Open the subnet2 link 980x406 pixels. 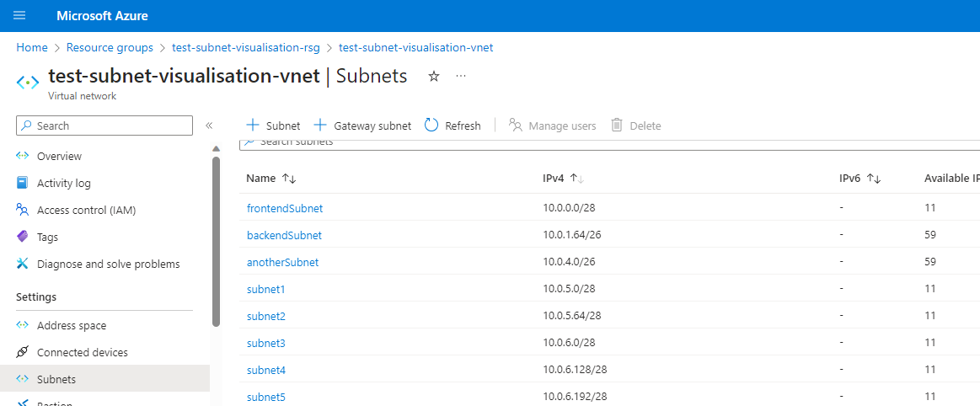pos(266,316)
